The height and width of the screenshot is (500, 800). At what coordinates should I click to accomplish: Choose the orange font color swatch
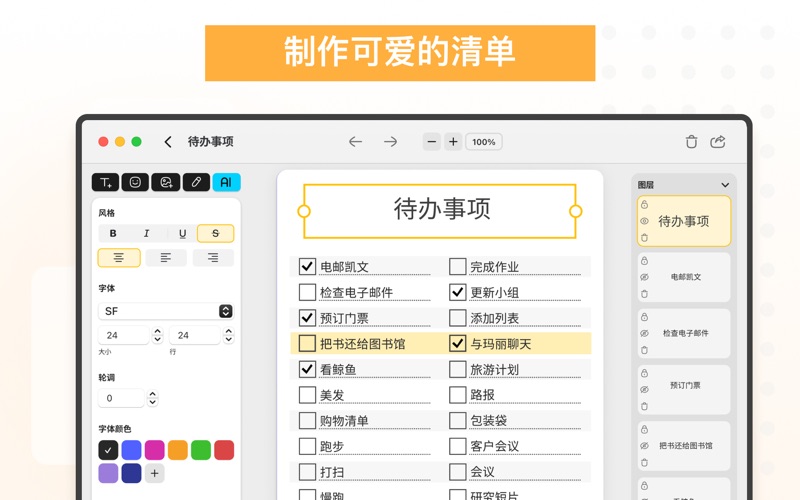tap(178, 450)
